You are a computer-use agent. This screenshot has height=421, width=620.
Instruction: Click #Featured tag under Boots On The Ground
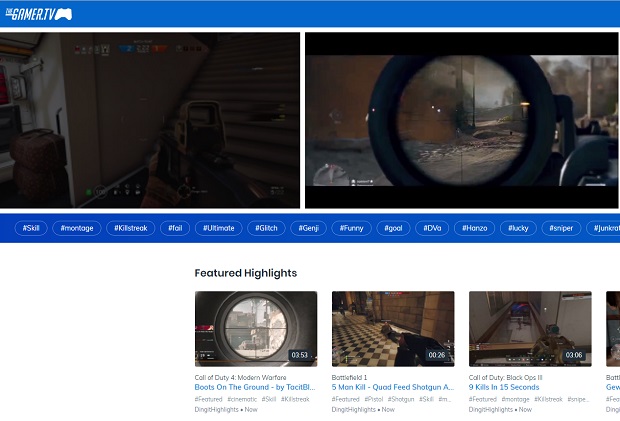coord(208,399)
